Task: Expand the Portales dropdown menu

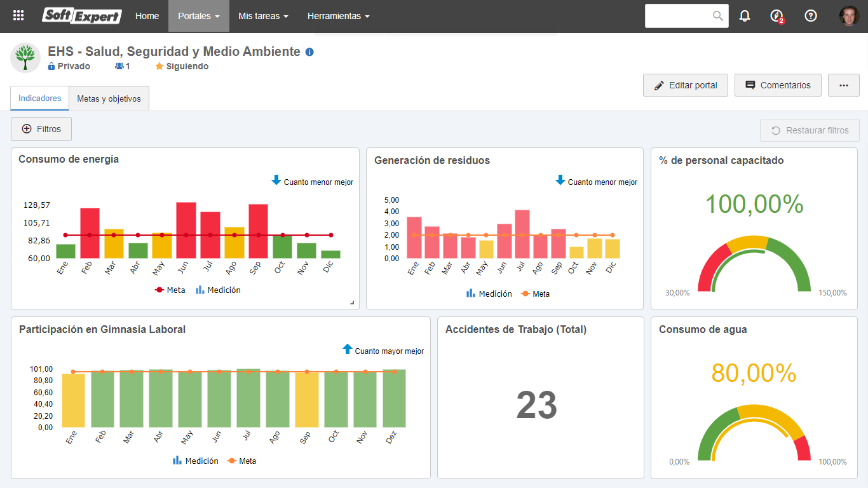Action: (x=199, y=16)
